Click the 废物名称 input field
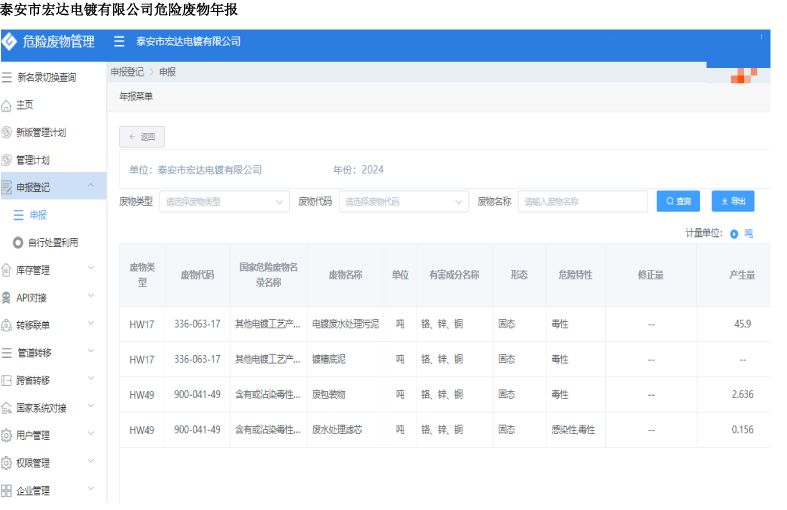Image resolution: width=787 pixels, height=510 pixels. click(582, 202)
